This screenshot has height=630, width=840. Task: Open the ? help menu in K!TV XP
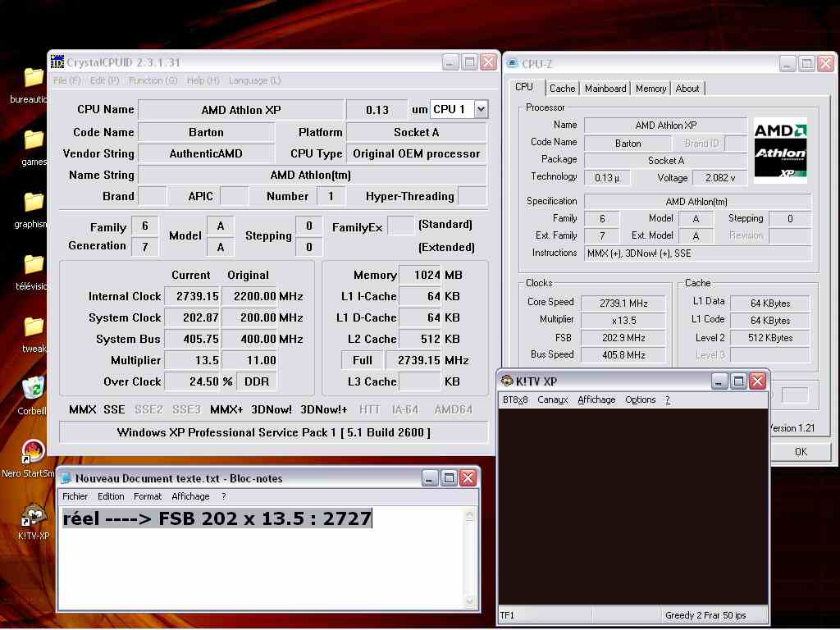point(668,399)
